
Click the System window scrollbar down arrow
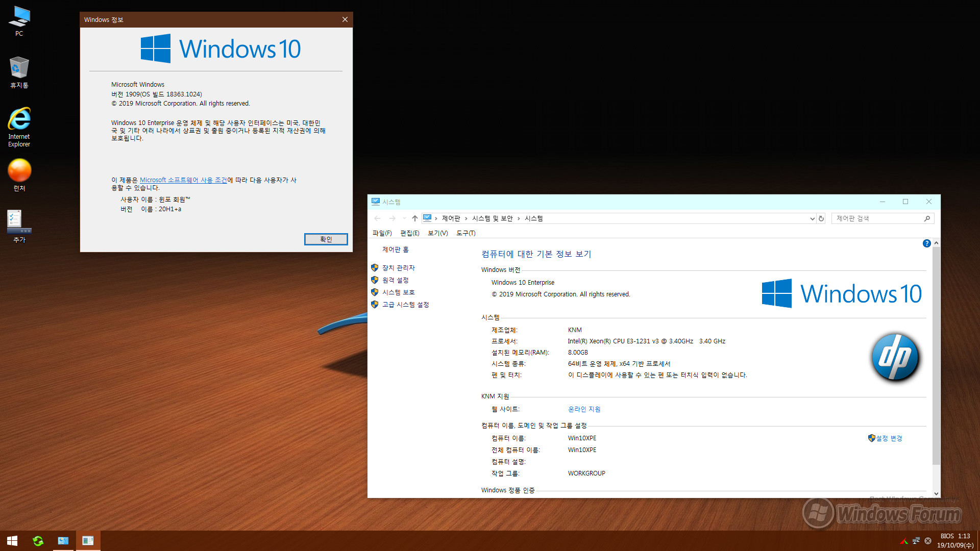click(x=936, y=494)
